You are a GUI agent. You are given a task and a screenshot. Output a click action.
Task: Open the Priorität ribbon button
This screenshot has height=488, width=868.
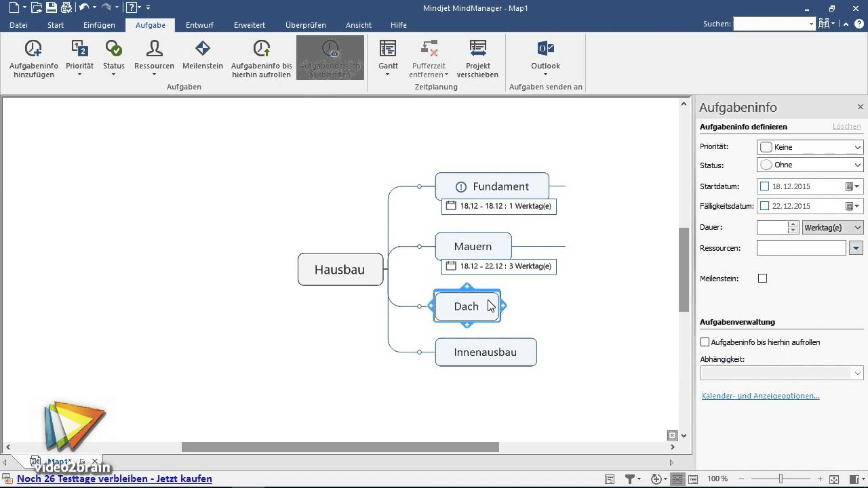point(79,58)
